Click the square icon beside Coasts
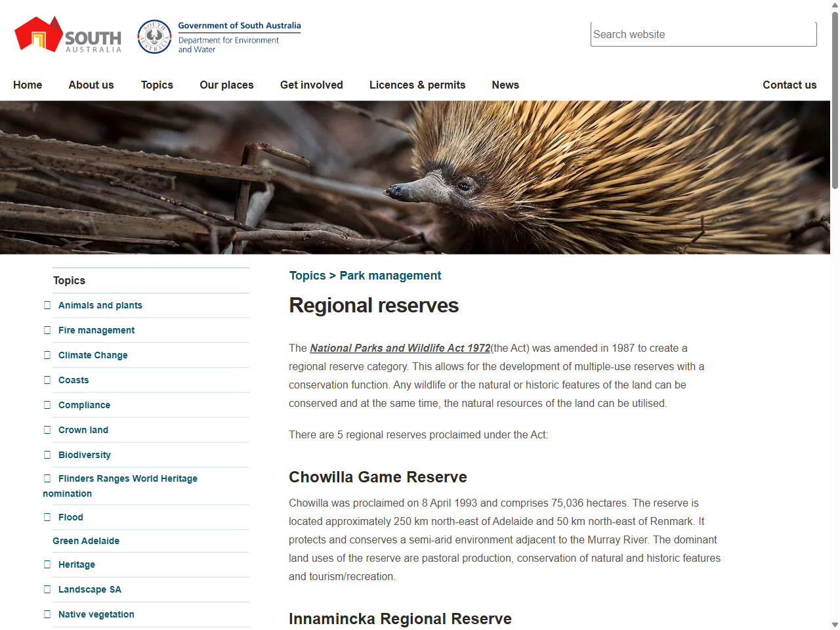Image resolution: width=840 pixels, height=630 pixels. click(47, 379)
